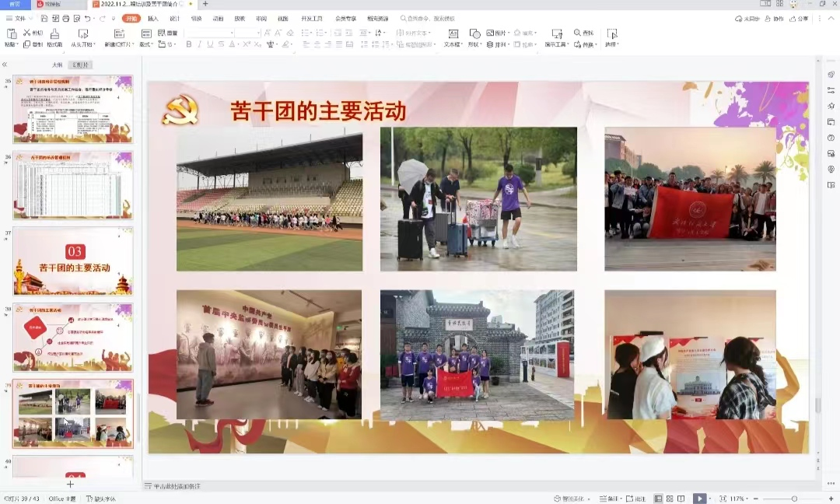Click the Find magnifier icon in ribbon

[x=578, y=33]
